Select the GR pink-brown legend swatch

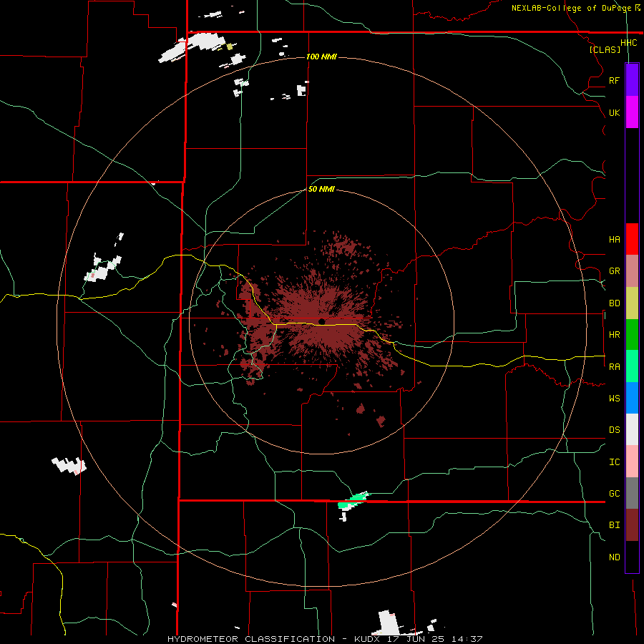(632, 271)
